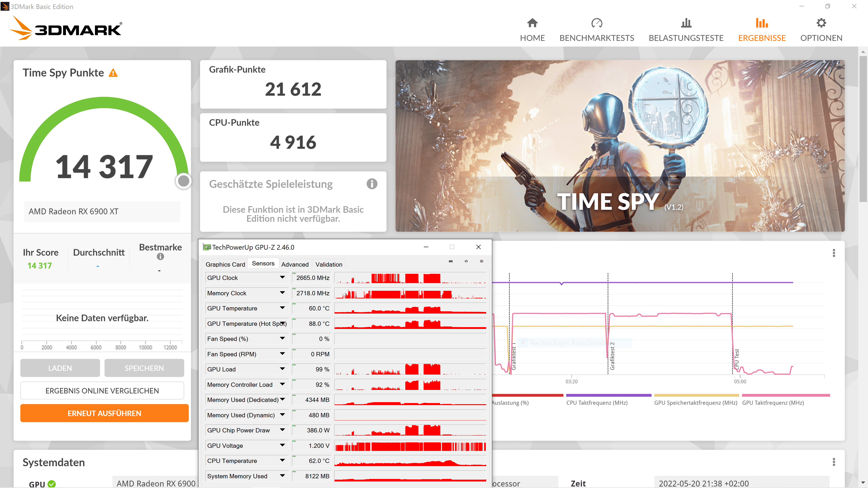Open the GPU-Z hamburger menu icon
Viewport: 868px width, 488px height.
coord(481,261)
